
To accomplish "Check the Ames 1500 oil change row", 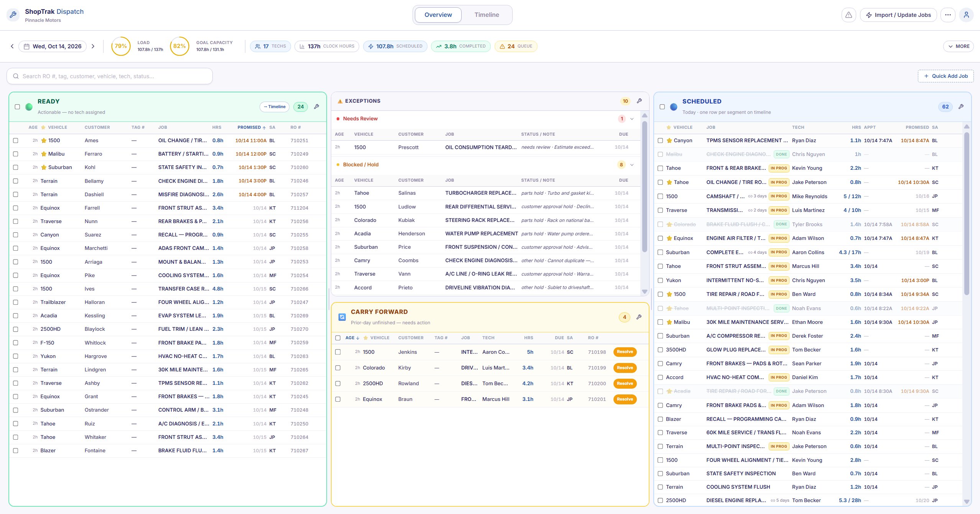I will click(x=16, y=141).
